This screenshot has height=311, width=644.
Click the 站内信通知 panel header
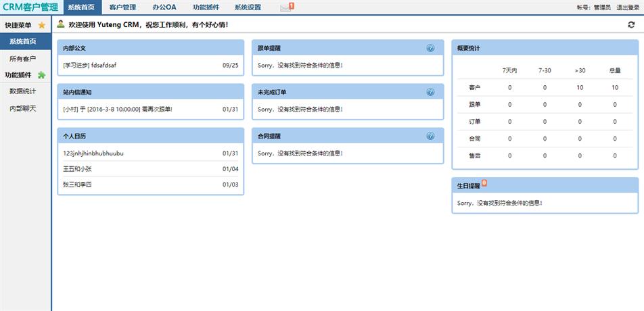(151, 92)
